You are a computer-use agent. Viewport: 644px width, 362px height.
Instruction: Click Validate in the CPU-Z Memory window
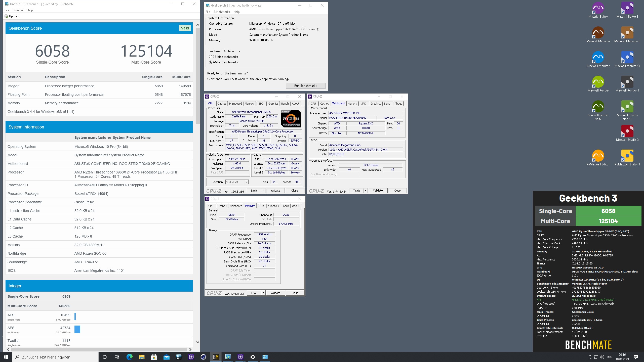click(x=275, y=293)
